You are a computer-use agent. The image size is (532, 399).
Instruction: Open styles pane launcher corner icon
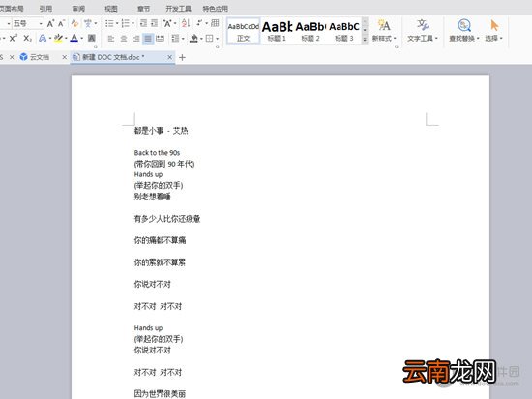pos(397,46)
